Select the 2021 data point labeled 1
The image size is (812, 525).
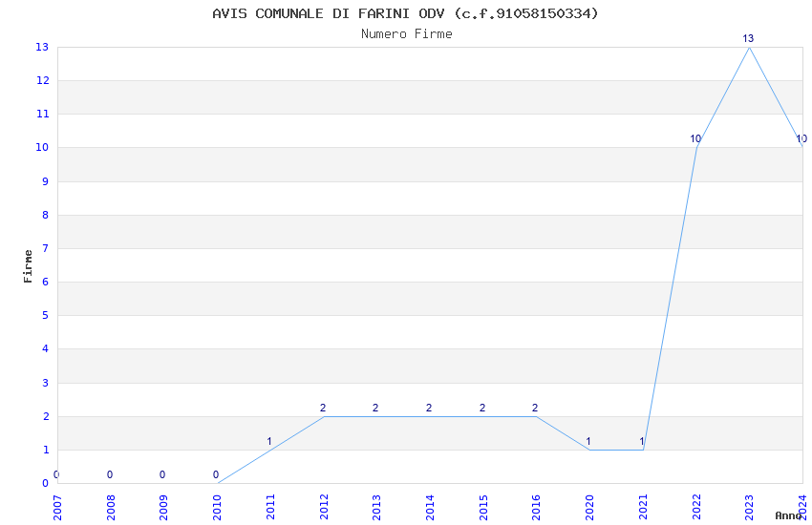pyautogui.click(x=643, y=450)
